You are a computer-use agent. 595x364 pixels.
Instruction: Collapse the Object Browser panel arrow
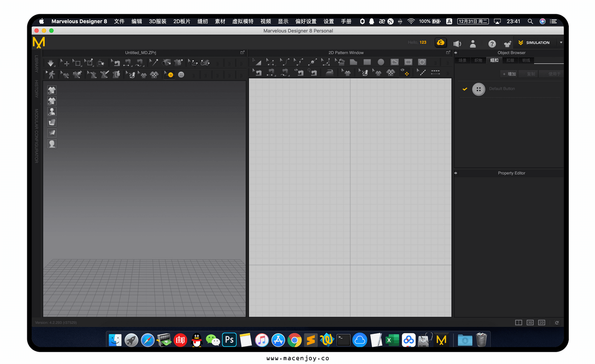click(x=456, y=52)
